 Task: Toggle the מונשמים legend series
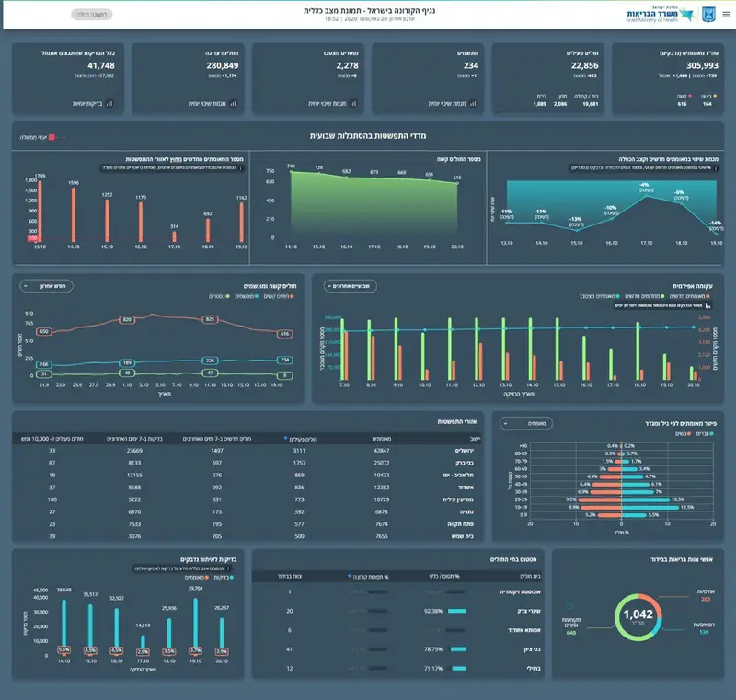point(246,296)
